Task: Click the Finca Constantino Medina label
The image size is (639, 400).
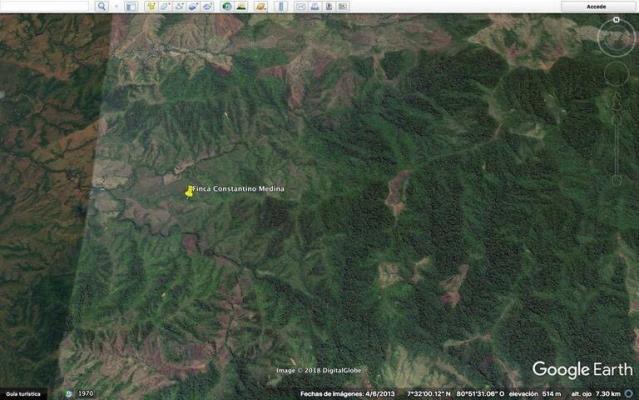Action: pyautogui.click(x=240, y=189)
